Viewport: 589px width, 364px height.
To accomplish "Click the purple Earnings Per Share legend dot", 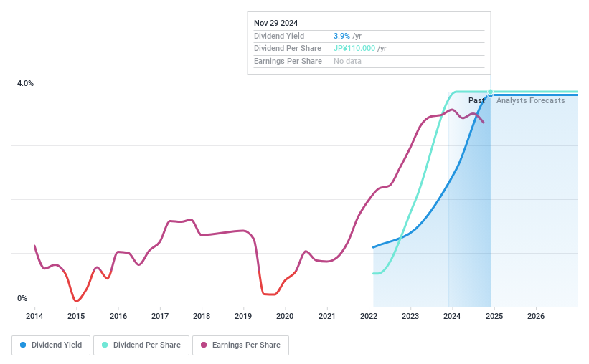I will (x=204, y=345).
